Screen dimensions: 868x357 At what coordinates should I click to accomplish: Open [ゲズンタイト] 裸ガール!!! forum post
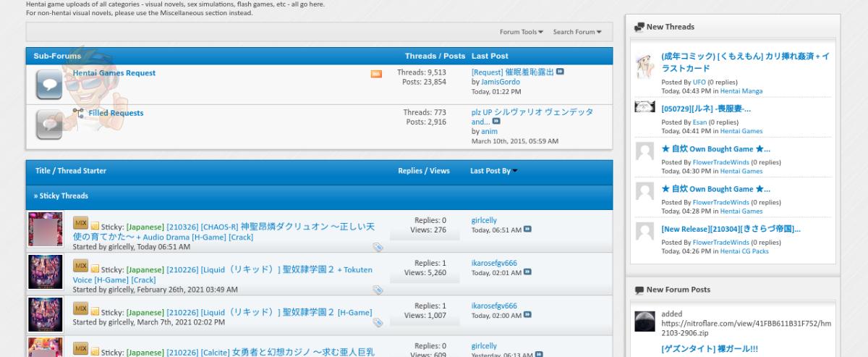point(709,349)
